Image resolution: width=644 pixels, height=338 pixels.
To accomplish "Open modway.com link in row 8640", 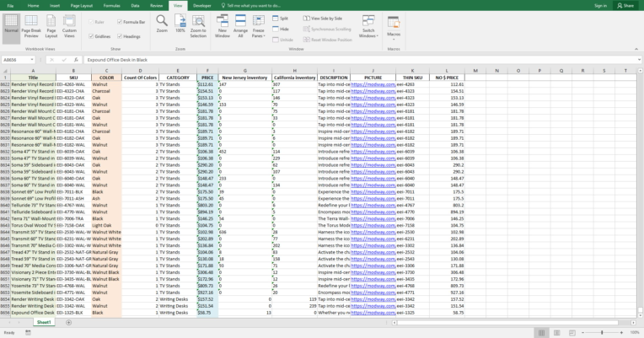I will [373, 205].
